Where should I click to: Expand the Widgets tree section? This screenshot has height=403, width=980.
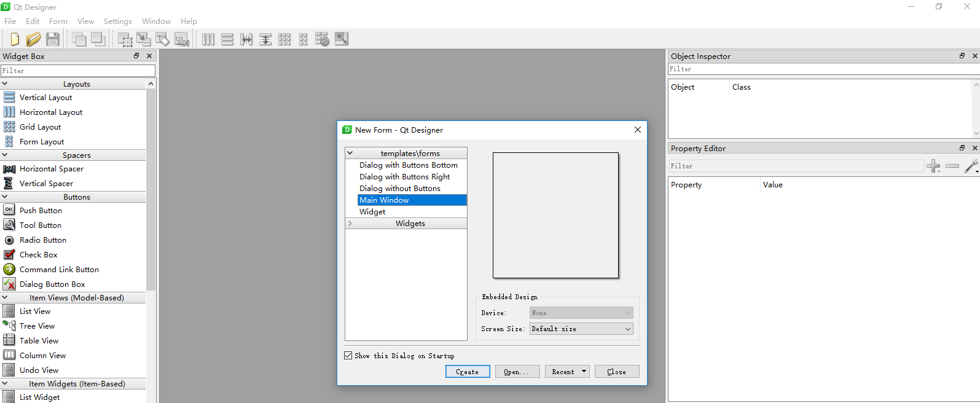[x=350, y=223]
